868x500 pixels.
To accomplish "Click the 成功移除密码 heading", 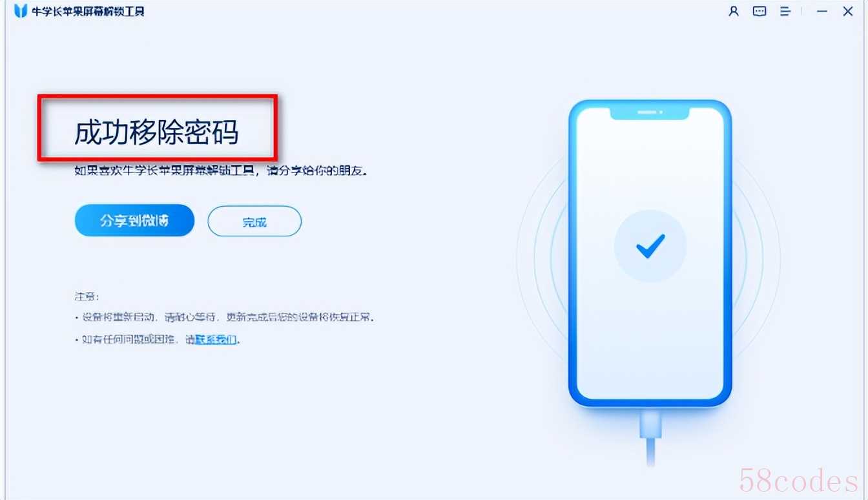I will [x=156, y=132].
